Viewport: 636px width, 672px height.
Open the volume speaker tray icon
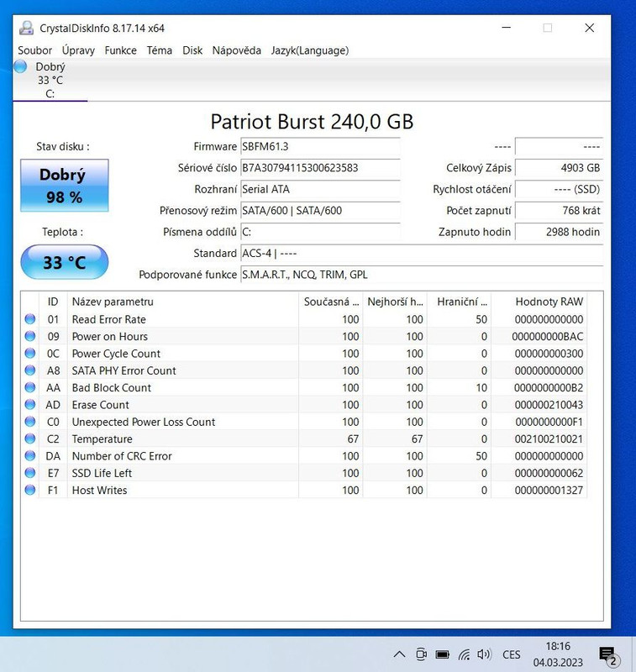coord(484,654)
